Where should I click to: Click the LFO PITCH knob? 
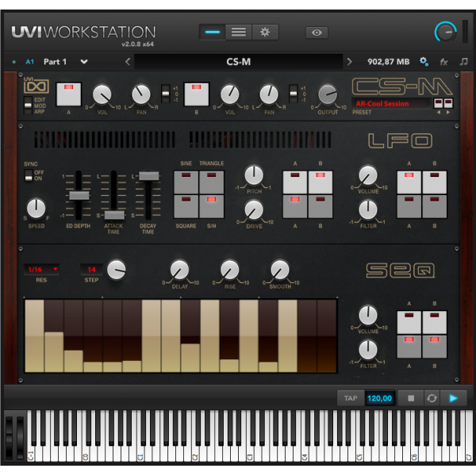coord(254,175)
